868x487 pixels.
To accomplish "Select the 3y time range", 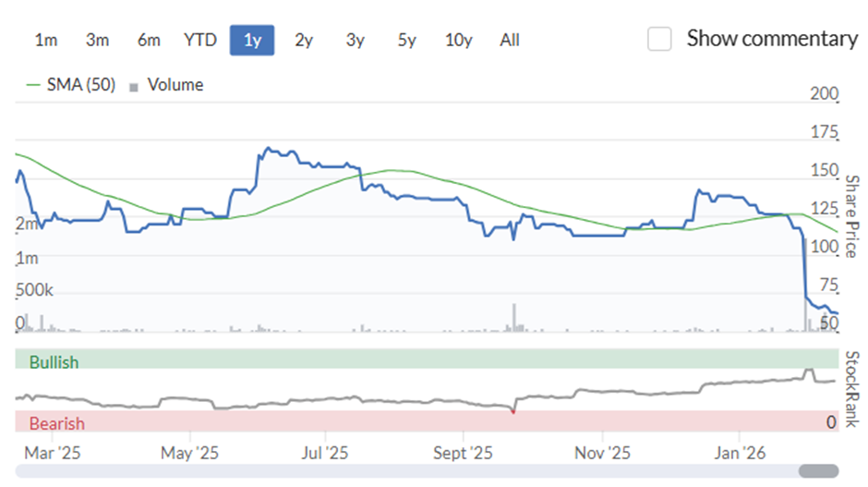I will pos(356,40).
